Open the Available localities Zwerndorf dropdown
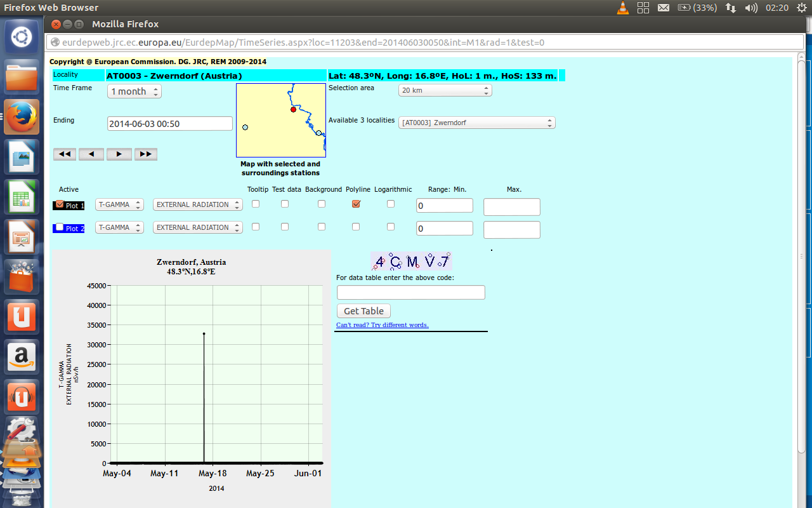 point(476,123)
